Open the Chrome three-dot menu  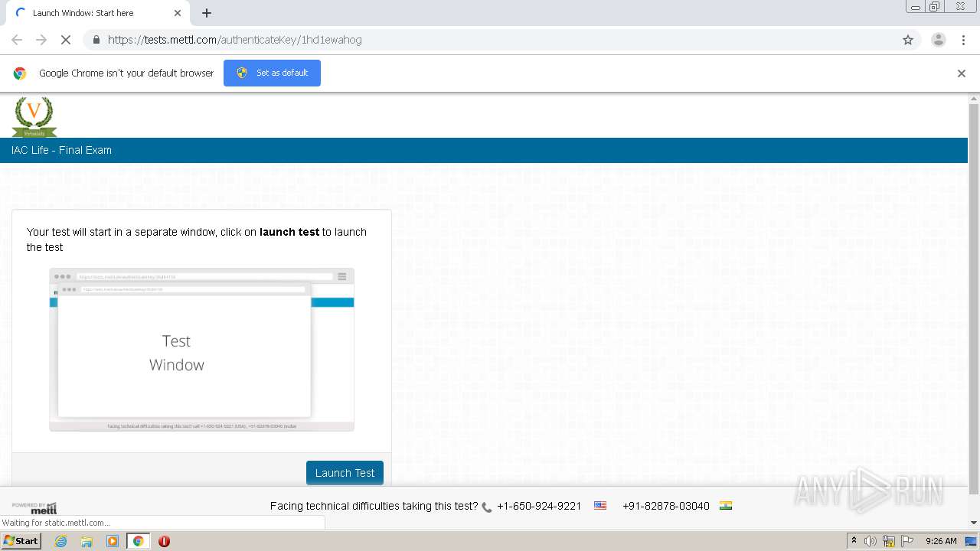click(964, 40)
